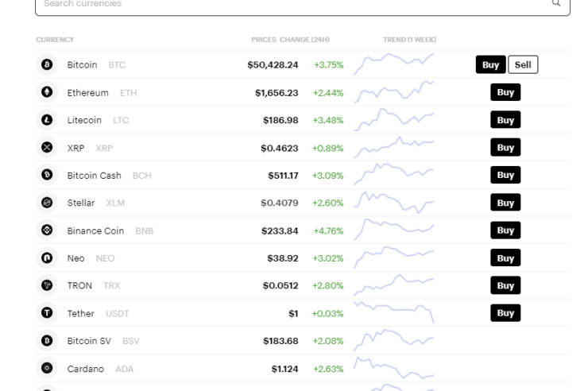Image resolution: width=588 pixels, height=391 pixels.
Task: Select the Tether currency name
Action: coord(80,313)
